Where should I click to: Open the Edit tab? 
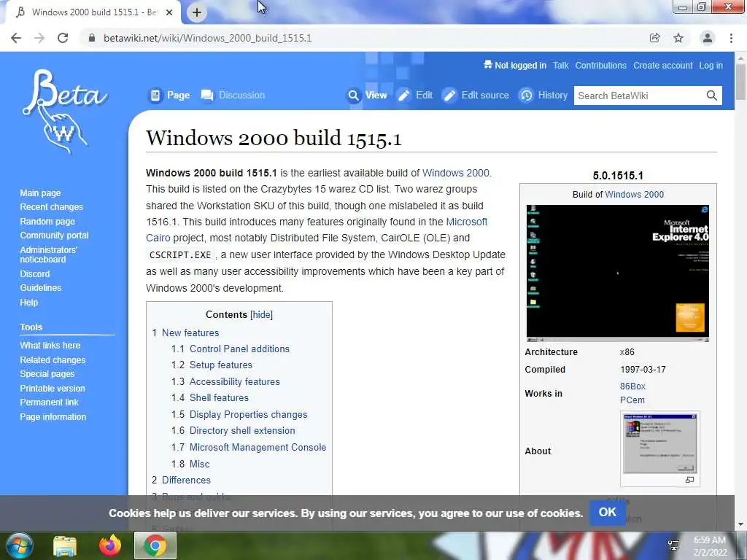415,96
